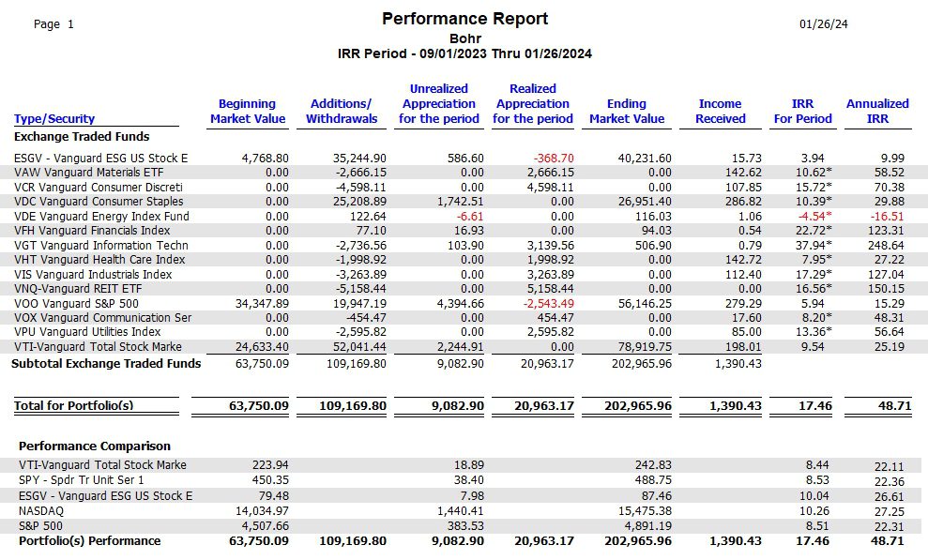The image size is (928, 560).
Task: Click the Performance Comparison heading
Action: tap(95, 446)
